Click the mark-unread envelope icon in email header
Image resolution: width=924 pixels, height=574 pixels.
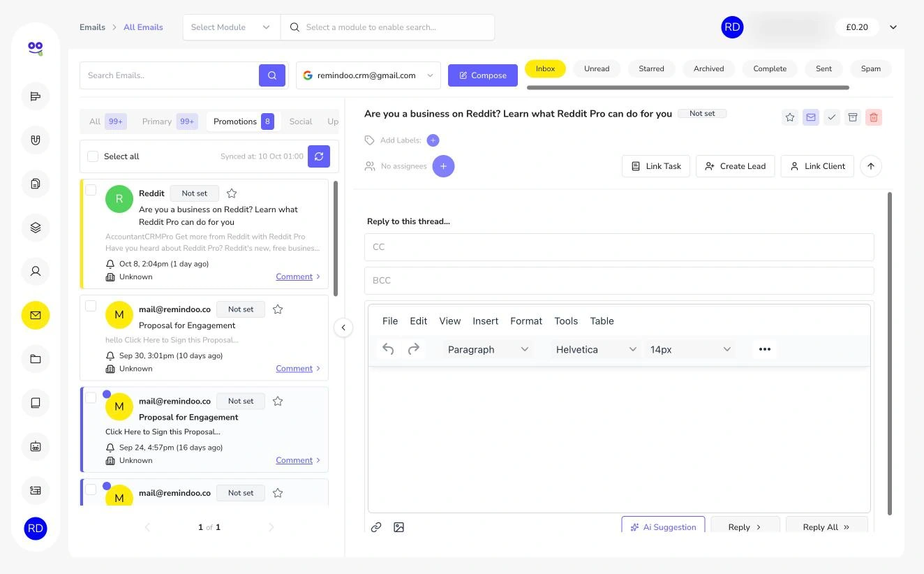810,117
